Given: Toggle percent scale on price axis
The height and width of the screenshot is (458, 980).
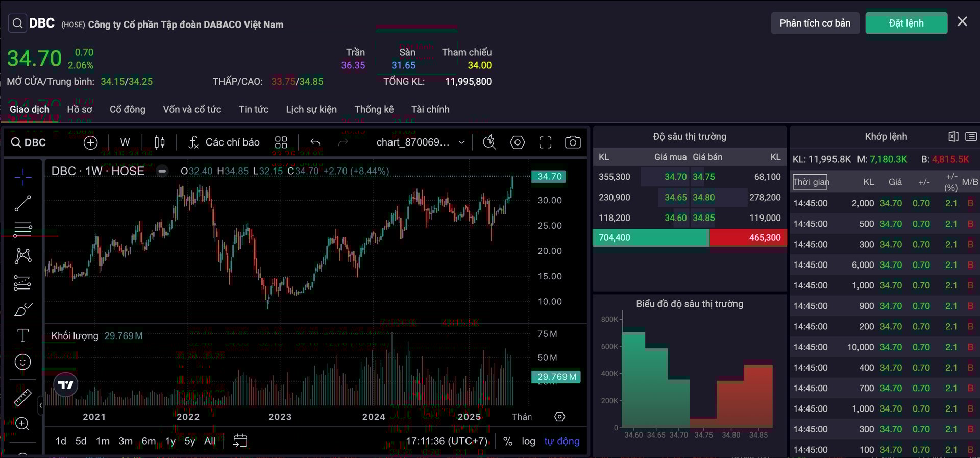Looking at the screenshot, I should tap(507, 441).
